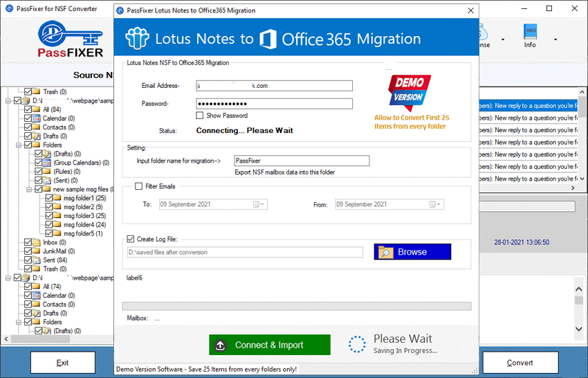Collapse the lower Folders node
Image resolution: width=588 pixels, height=378 pixels.
tap(18, 322)
